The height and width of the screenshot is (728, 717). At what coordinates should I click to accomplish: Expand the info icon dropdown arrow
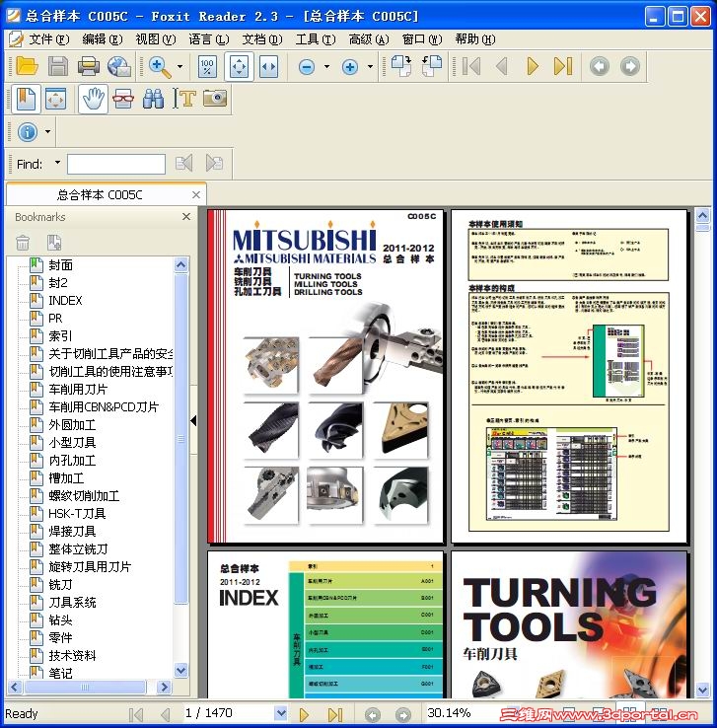point(47,132)
